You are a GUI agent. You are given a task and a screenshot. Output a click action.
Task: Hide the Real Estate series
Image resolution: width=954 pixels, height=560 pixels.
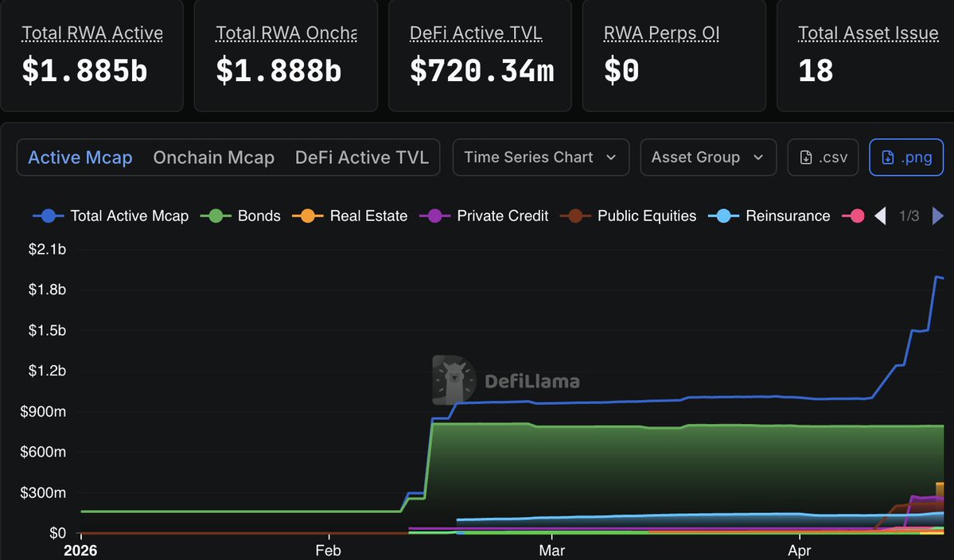[x=351, y=216]
